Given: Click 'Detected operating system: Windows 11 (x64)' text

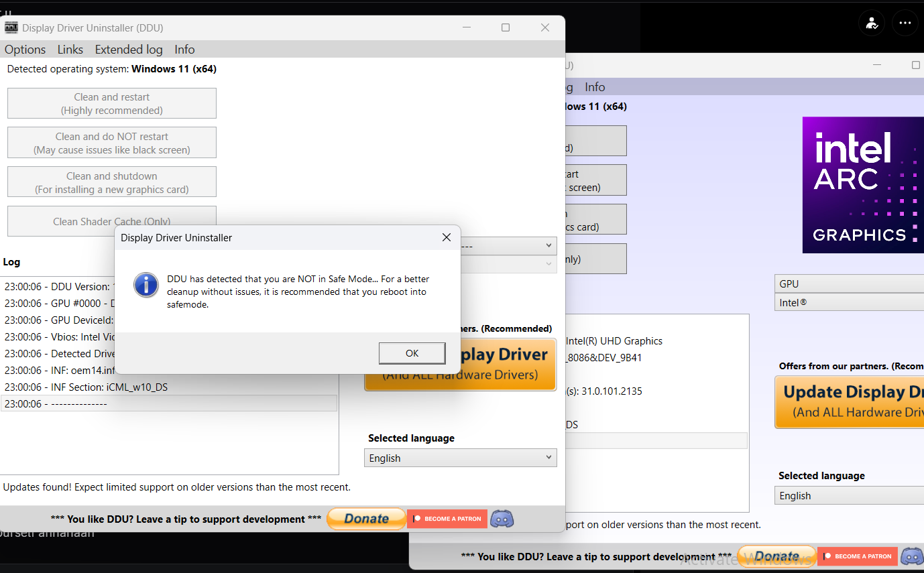Looking at the screenshot, I should (112, 68).
